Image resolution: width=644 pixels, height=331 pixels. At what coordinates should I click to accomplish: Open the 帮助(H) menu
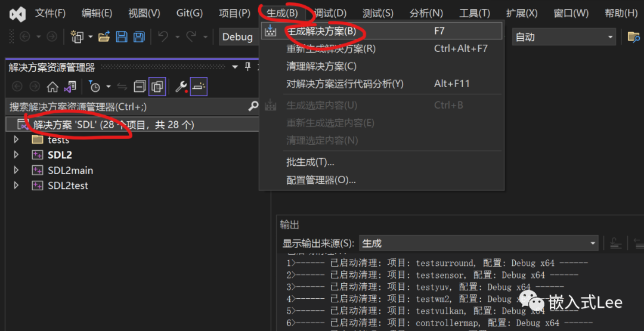tap(621, 13)
